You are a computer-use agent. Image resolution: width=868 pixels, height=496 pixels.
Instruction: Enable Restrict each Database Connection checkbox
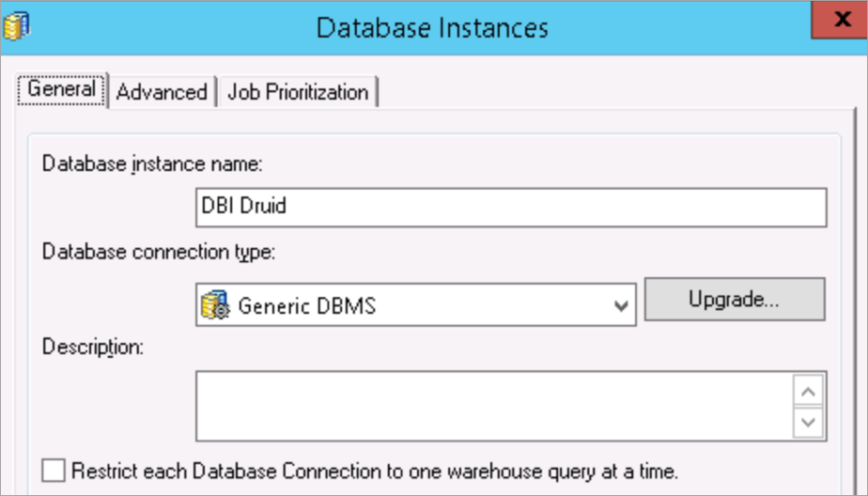[x=55, y=470]
